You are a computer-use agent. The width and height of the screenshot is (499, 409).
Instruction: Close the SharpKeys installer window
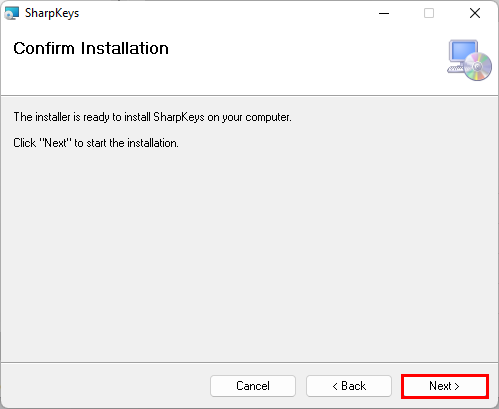pyautogui.click(x=475, y=13)
